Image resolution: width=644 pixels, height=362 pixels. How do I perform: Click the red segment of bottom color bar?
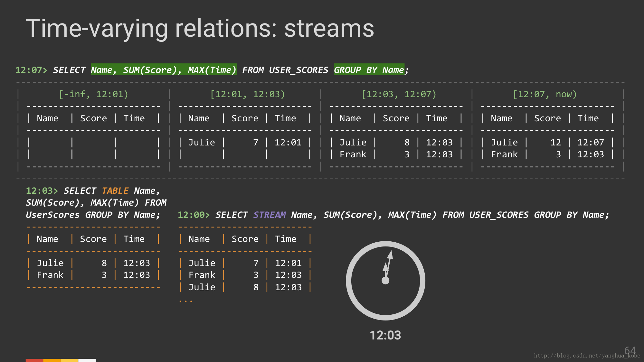pos(34,360)
